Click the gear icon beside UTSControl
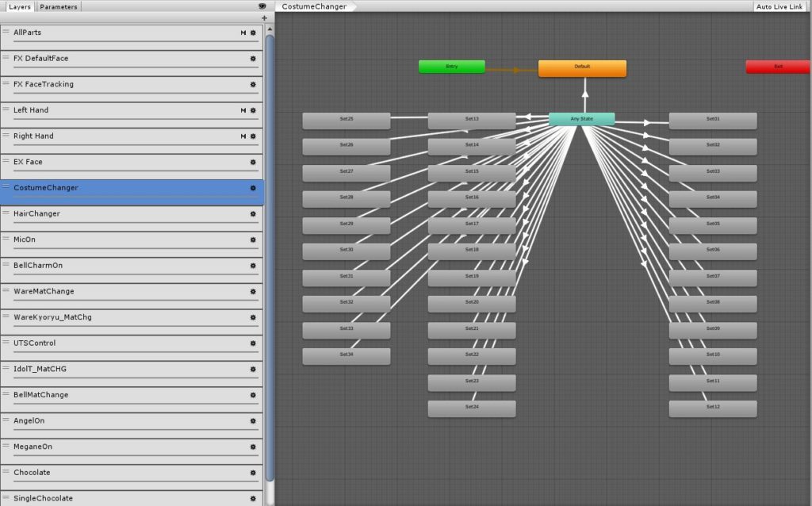The image size is (812, 506). tap(253, 343)
